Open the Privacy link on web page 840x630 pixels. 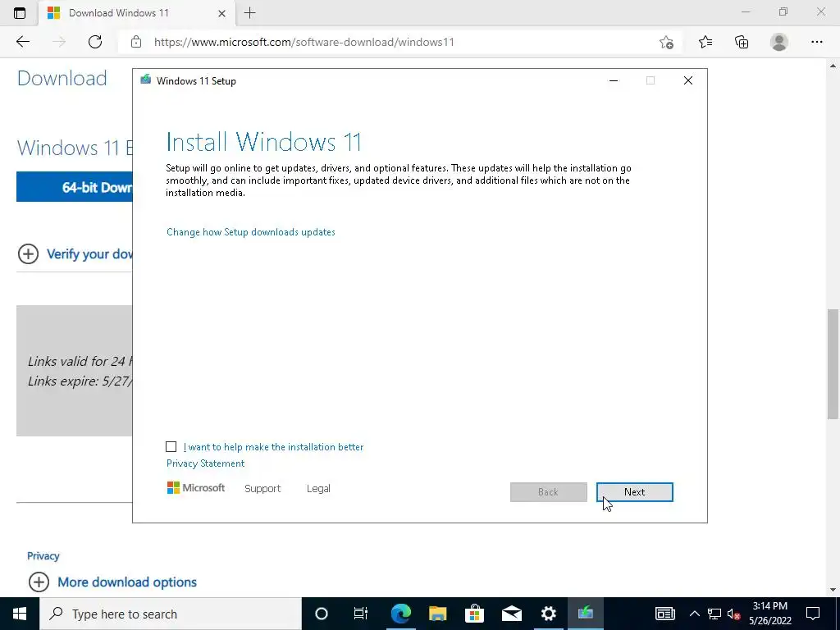pyautogui.click(x=43, y=556)
